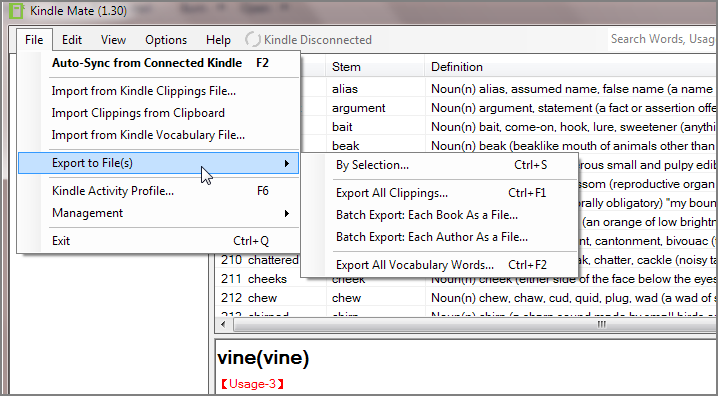Open Kindle Activity Profile entry

click(x=159, y=191)
